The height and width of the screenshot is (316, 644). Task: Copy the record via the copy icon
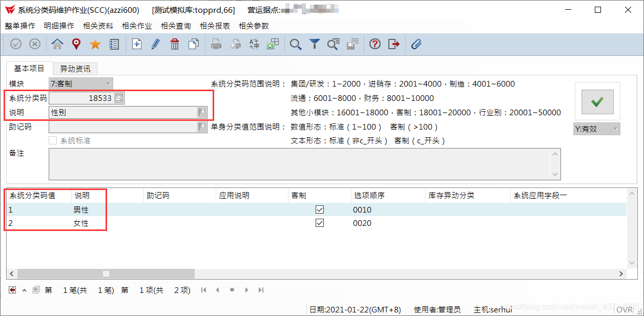pyautogui.click(x=193, y=44)
